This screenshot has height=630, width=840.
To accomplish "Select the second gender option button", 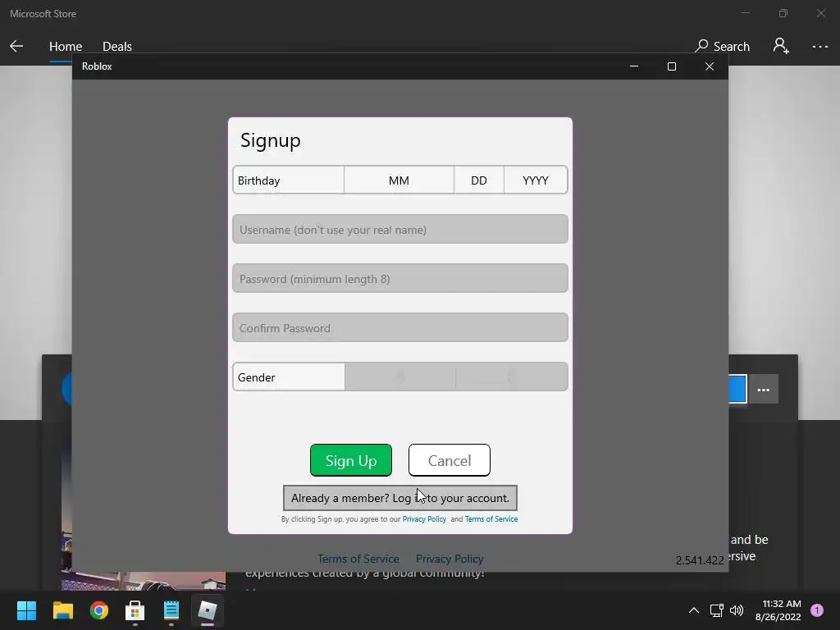I will click(512, 377).
